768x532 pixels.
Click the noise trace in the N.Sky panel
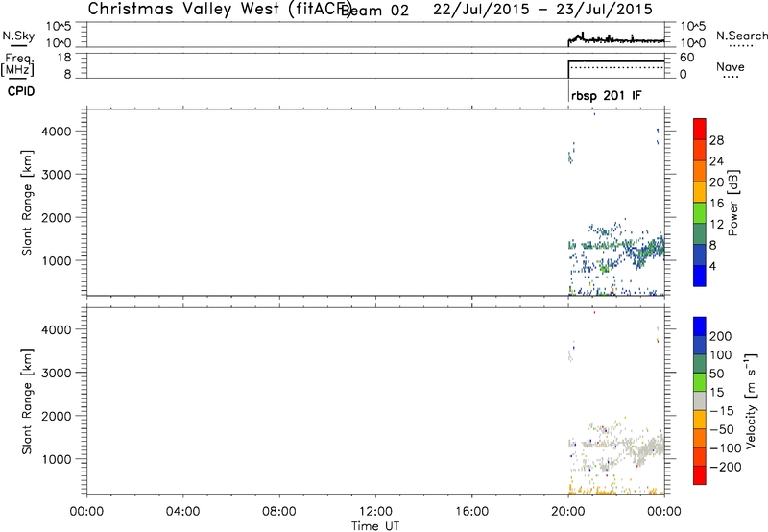coord(616,39)
